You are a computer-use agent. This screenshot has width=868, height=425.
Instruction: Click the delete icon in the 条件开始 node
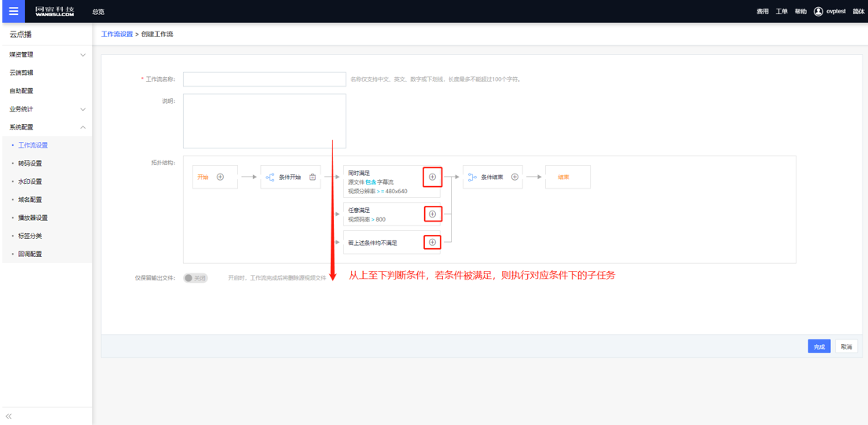[312, 177]
